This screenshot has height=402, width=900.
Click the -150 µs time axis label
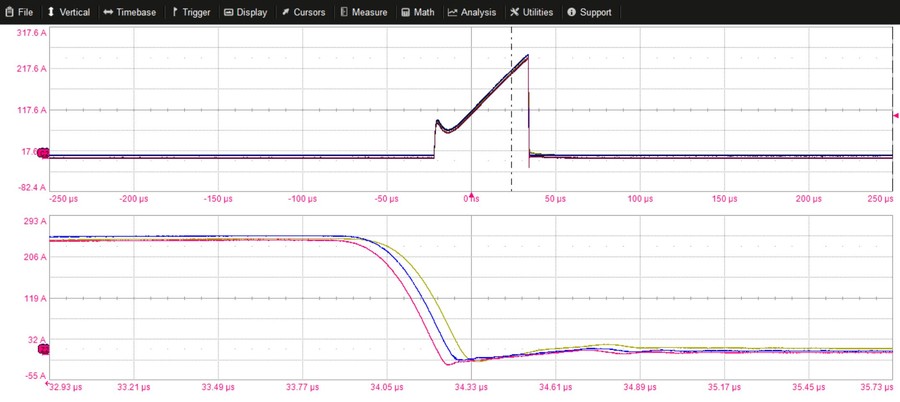(218, 199)
